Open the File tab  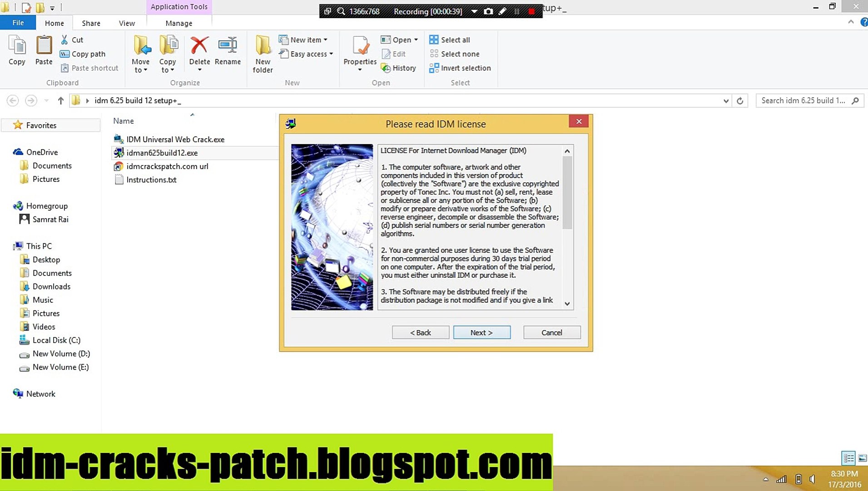(x=18, y=23)
